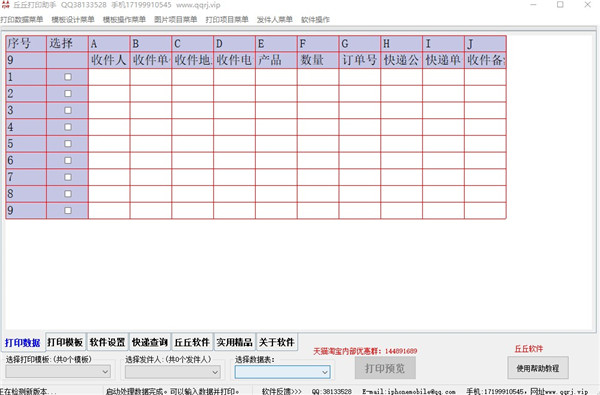This screenshot has height=395, width=600.
Task: Tick the checkbox in row 2
Action: pyautogui.click(x=68, y=93)
